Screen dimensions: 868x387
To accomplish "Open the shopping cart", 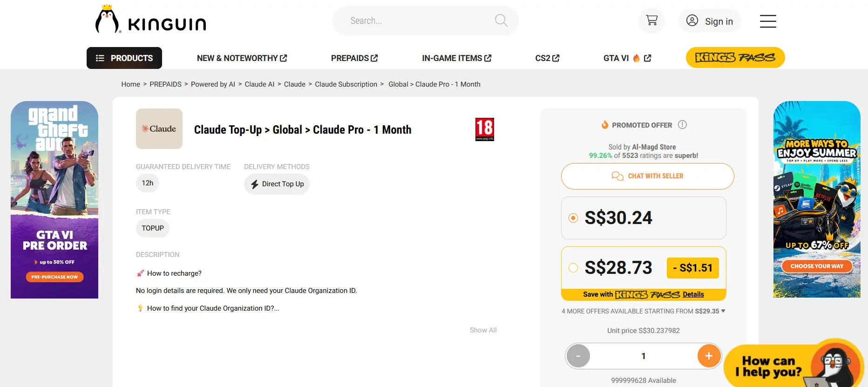I will click(651, 20).
